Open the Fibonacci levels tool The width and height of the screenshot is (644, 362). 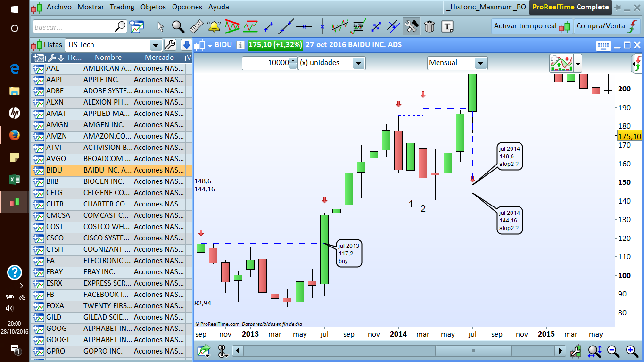pyautogui.click(x=359, y=26)
